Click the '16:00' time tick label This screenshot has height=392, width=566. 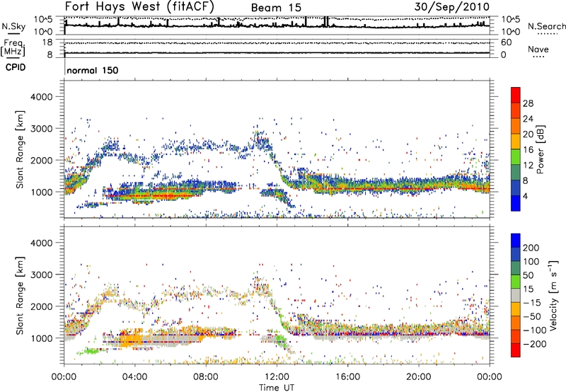[347, 377]
